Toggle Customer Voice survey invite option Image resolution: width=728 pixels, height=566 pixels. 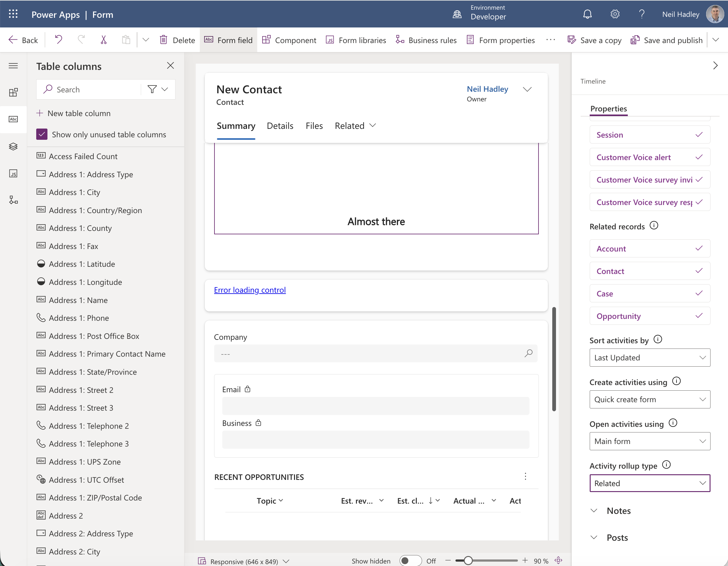tap(650, 179)
